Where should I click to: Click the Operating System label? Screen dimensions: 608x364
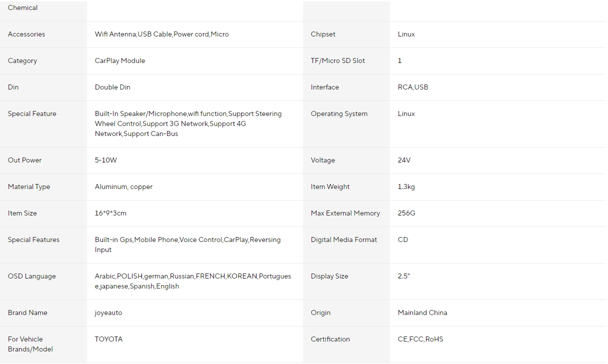339,114
